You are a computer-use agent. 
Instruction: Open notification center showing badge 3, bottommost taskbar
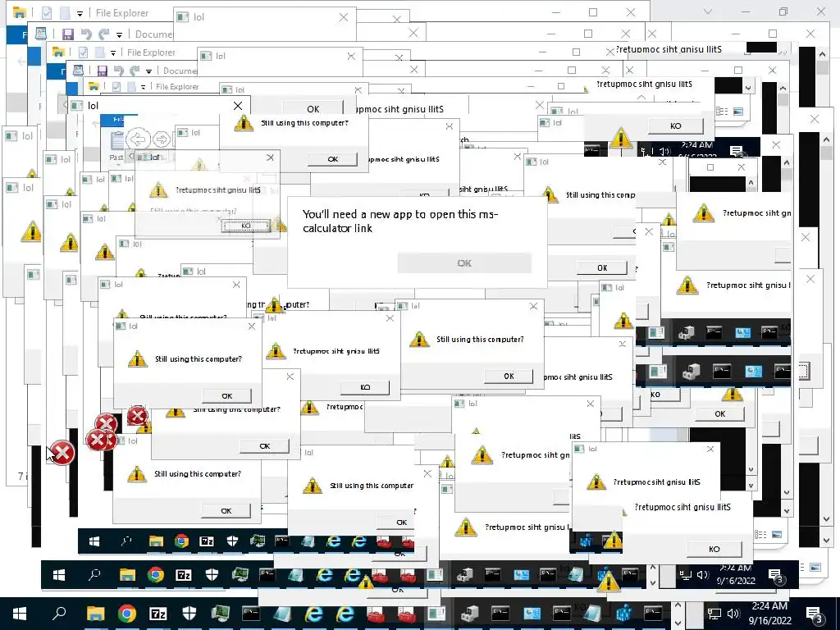click(815, 614)
